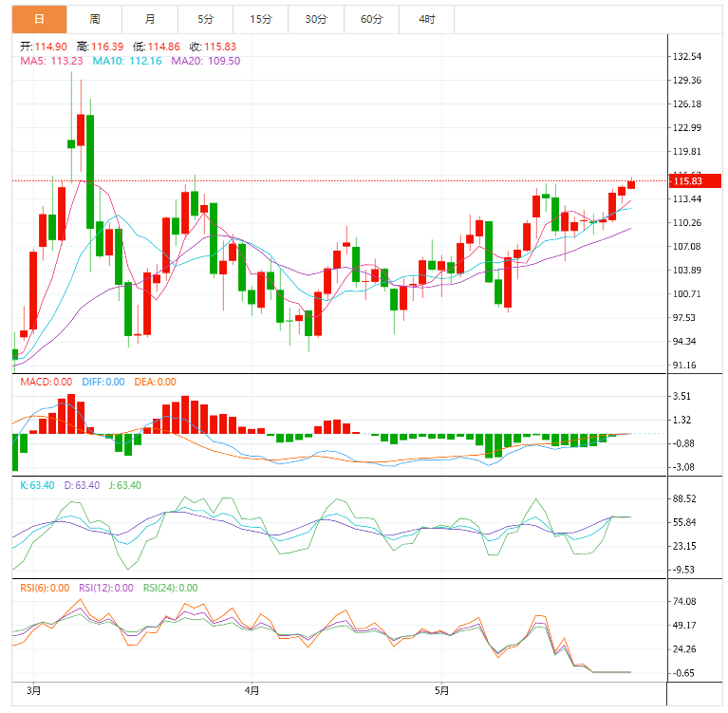Click the 88.52 KDJ axis value
This screenshot has height=713, width=728.
coord(684,498)
